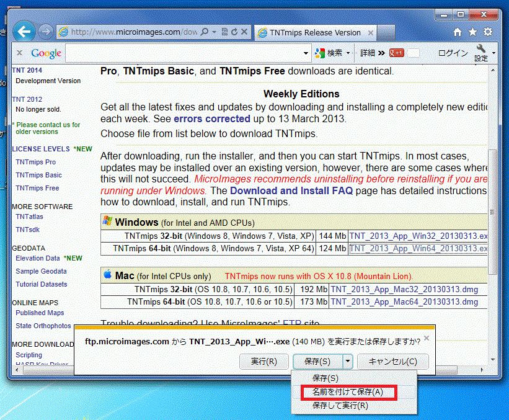Open 詳細 more options on Google toolbar

point(373,53)
